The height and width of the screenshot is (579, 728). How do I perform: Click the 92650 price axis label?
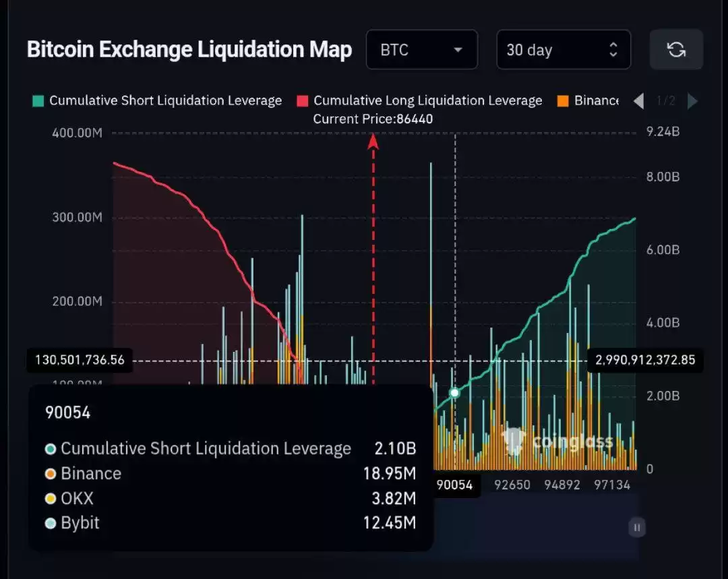tap(512, 485)
